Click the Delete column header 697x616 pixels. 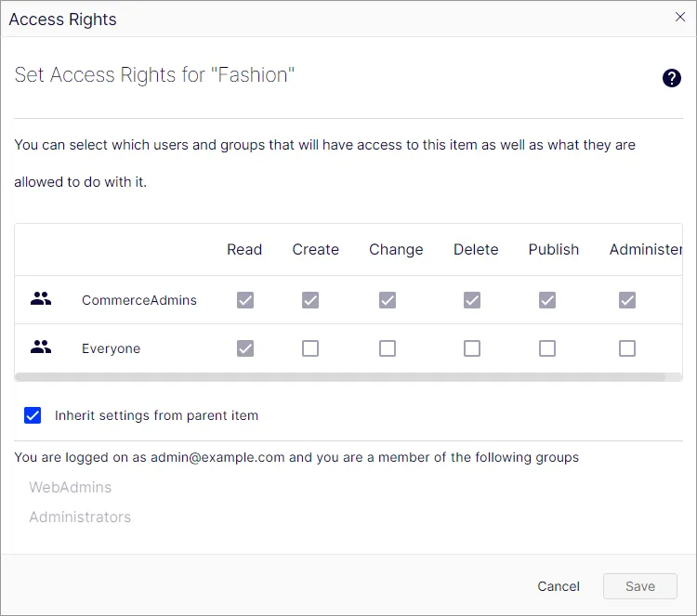(476, 249)
